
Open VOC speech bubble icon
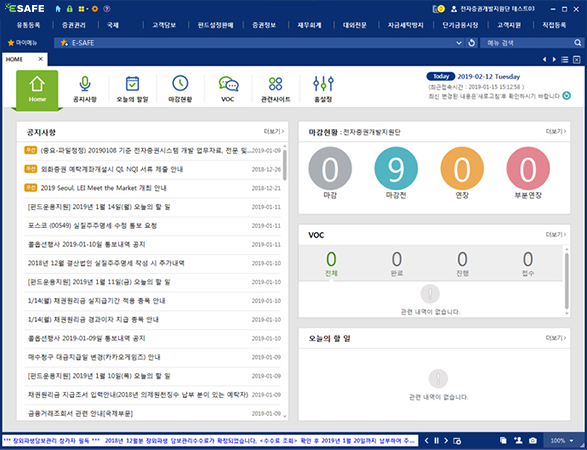(228, 84)
